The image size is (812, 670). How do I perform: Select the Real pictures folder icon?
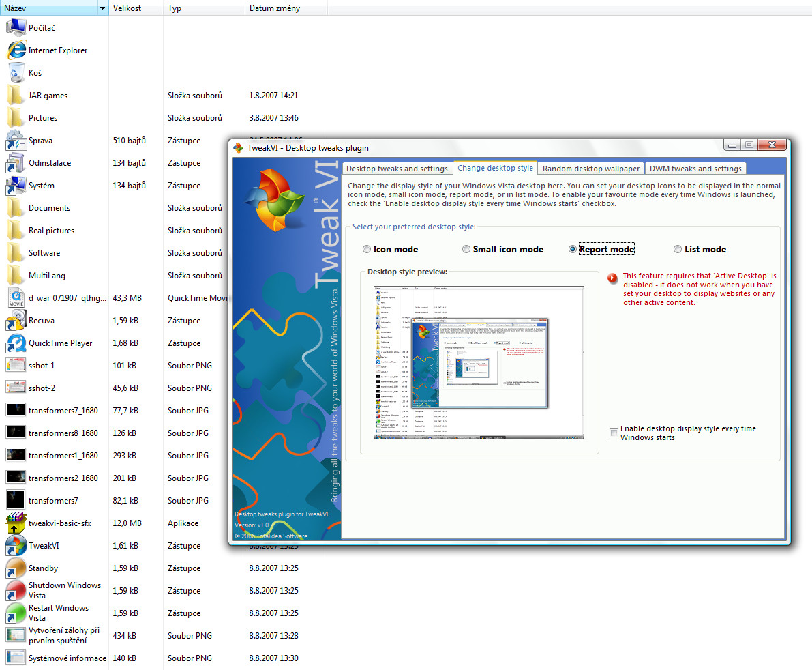coord(16,231)
